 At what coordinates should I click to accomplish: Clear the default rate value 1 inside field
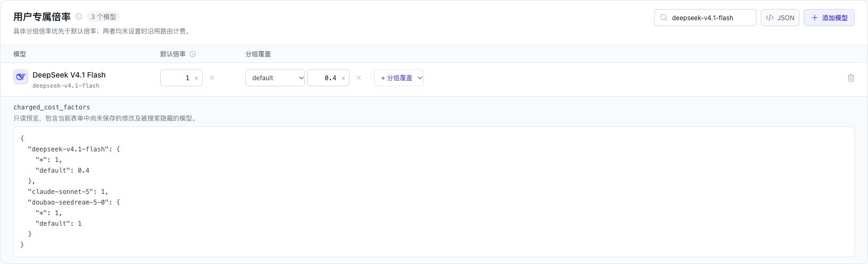click(196, 78)
